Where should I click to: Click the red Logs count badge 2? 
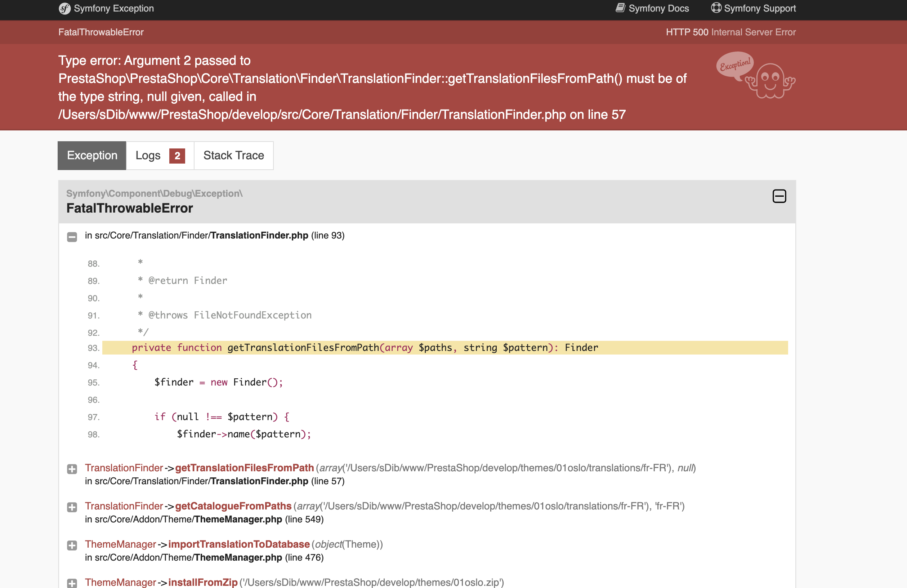[177, 156]
